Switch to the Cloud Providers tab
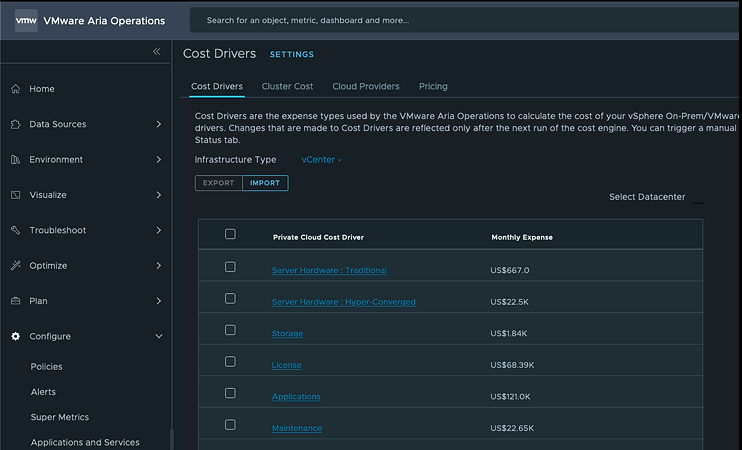This screenshot has height=450, width=742. (x=366, y=87)
